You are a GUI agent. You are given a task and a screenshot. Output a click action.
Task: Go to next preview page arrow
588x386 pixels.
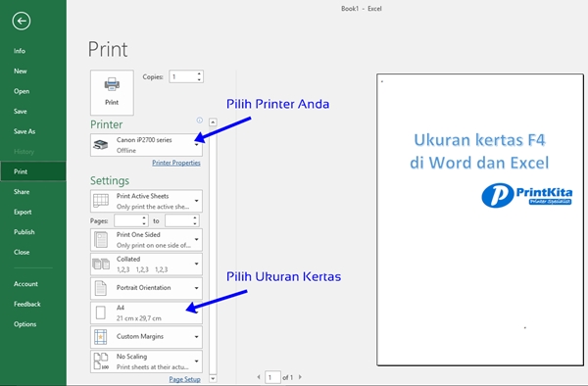point(300,377)
